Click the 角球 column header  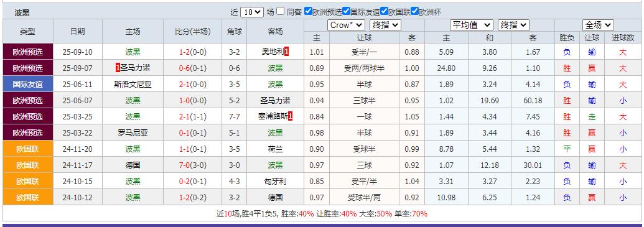tap(234, 31)
